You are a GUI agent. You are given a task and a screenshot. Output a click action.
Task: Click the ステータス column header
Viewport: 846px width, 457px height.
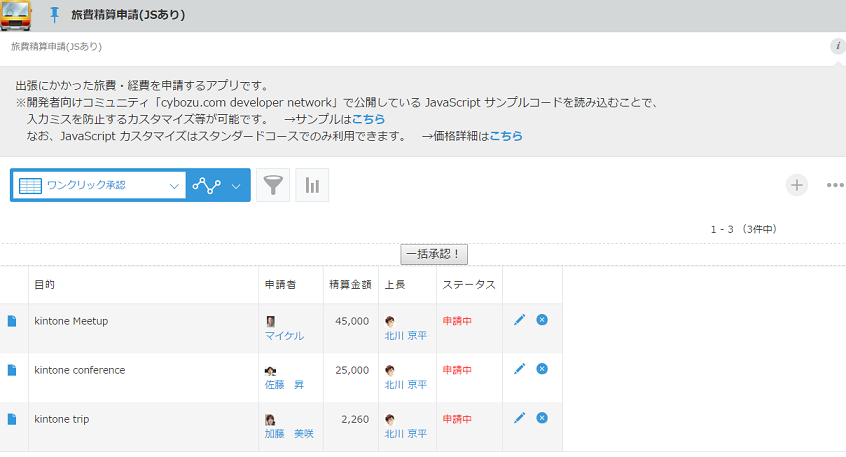coord(469,284)
